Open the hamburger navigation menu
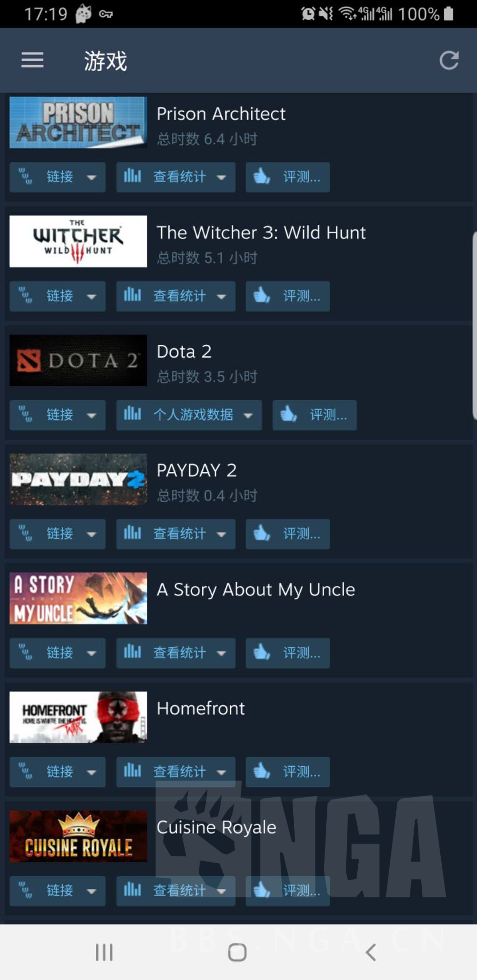The height and width of the screenshot is (980, 477). (x=32, y=60)
